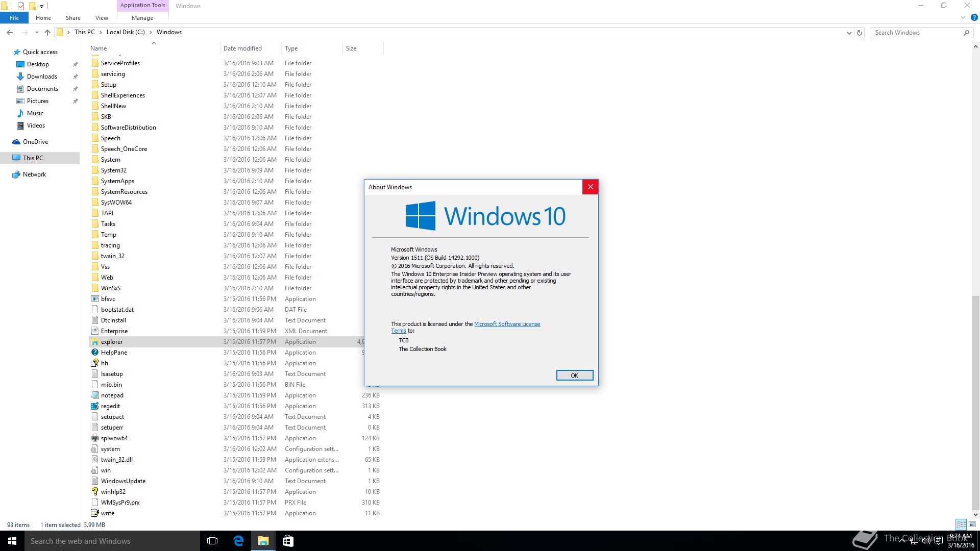Viewport: 980px width, 551px height.
Task: Sort files by the Type column
Action: click(312, 48)
